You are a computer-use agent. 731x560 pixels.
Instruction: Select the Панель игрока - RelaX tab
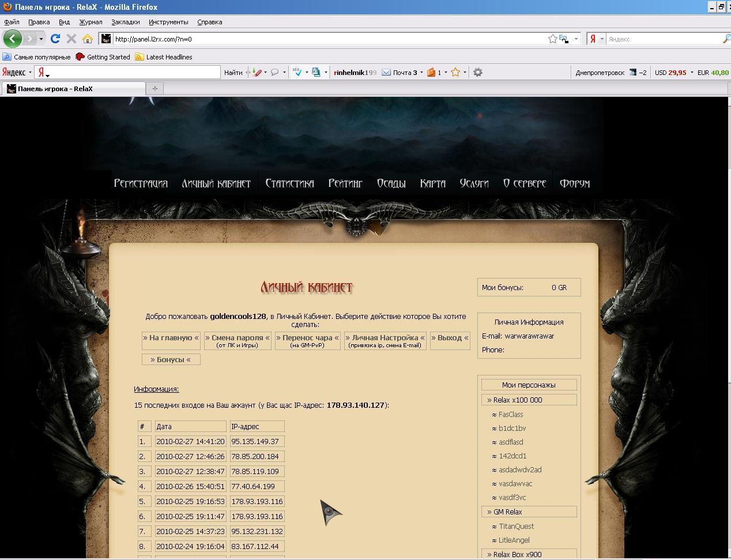[74, 88]
